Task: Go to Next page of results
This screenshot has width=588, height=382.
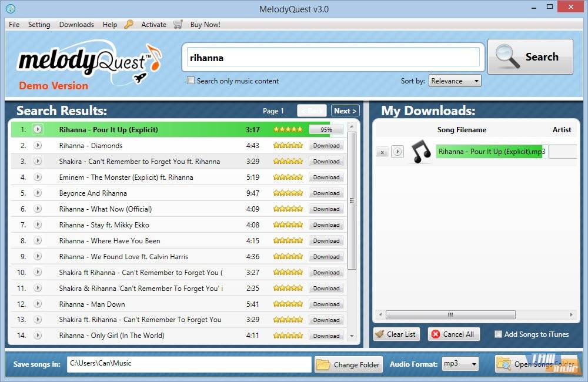Action: [345, 110]
